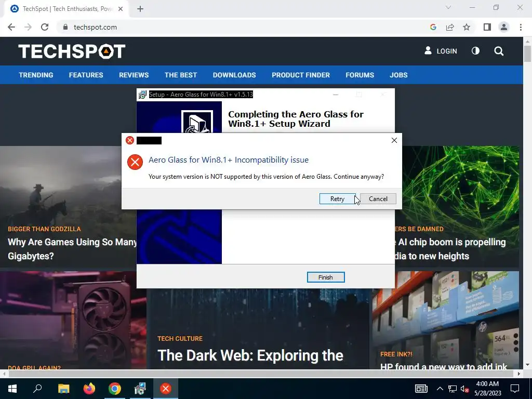
Task: View site info via the padlock icon
Action: pyautogui.click(x=65, y=27)
